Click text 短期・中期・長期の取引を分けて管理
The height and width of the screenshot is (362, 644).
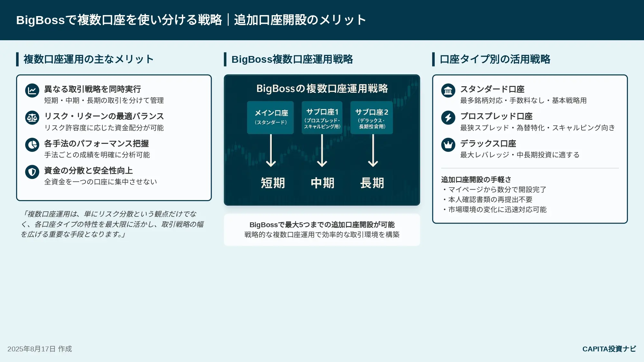click(104, 100)
